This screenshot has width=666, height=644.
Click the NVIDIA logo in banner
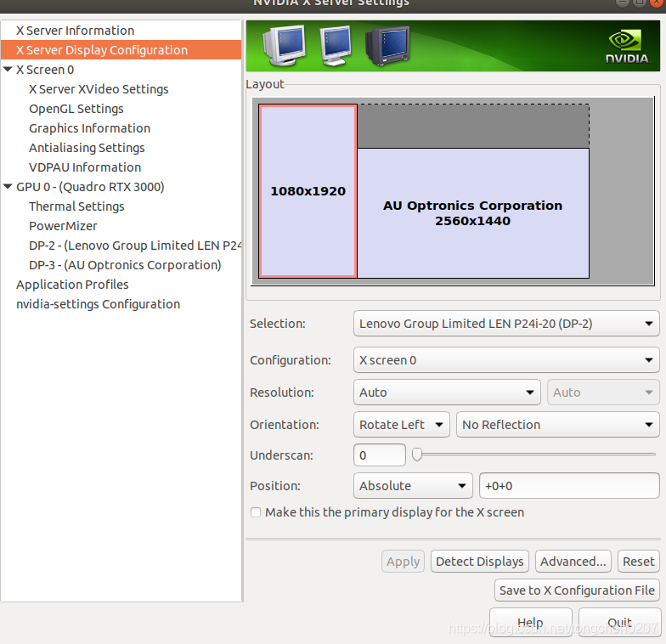(628, 46)
